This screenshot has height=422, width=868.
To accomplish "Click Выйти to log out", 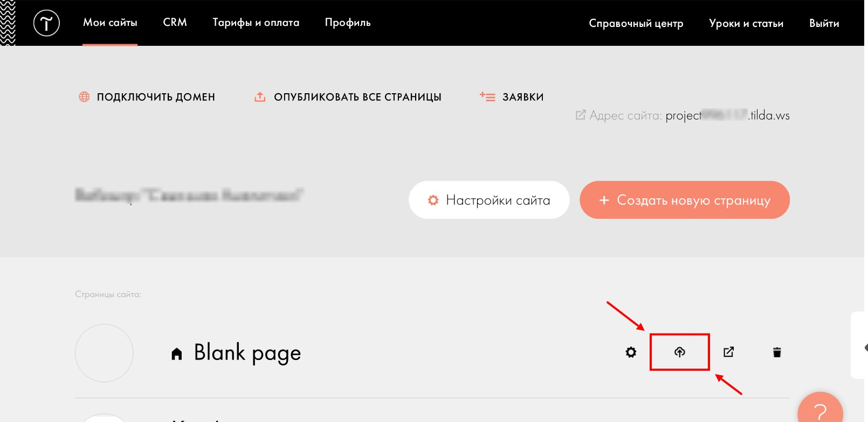I will pos(824,24).
